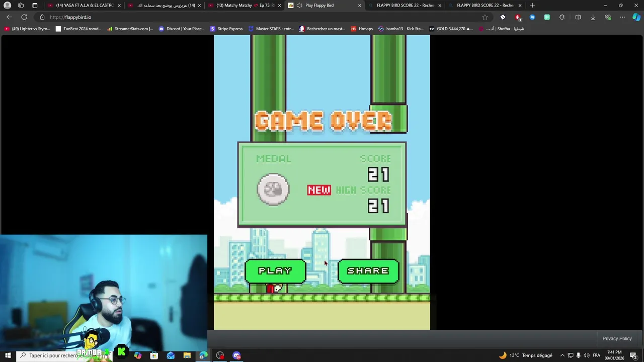The width and height of the screenshot is (644, 362).
Task: Open the tab actions menu
Action: click(x=35, y=5)
